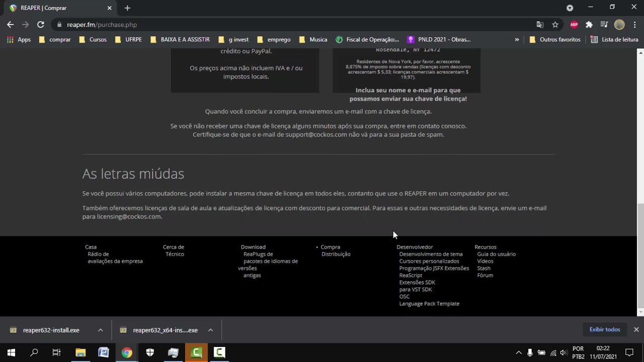Open the PNLD 2021 - Obras bookmark

click(439, 39)
